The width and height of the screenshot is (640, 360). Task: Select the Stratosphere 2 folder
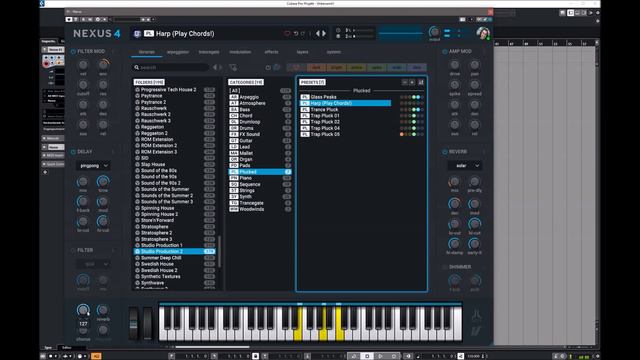[x=174, y=233]
